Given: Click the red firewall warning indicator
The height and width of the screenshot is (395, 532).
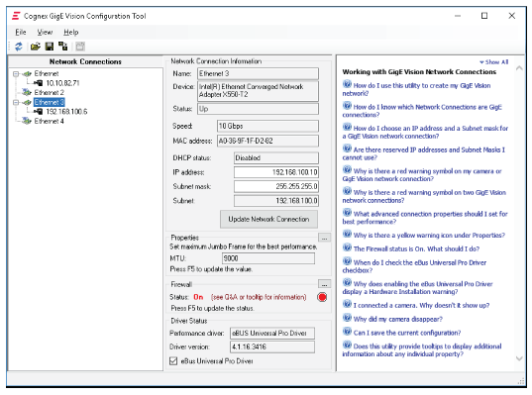Looking at the screenshot, I should 322,297.
